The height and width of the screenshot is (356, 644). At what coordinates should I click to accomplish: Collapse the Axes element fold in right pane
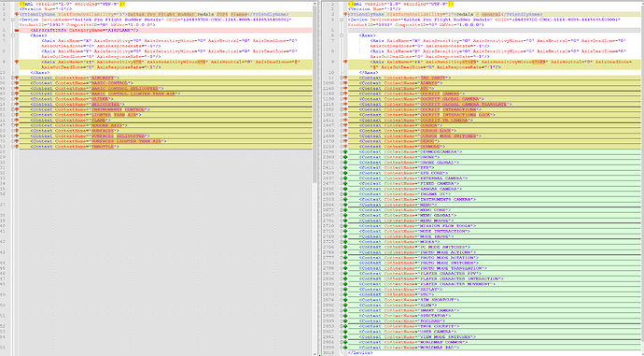342,36
